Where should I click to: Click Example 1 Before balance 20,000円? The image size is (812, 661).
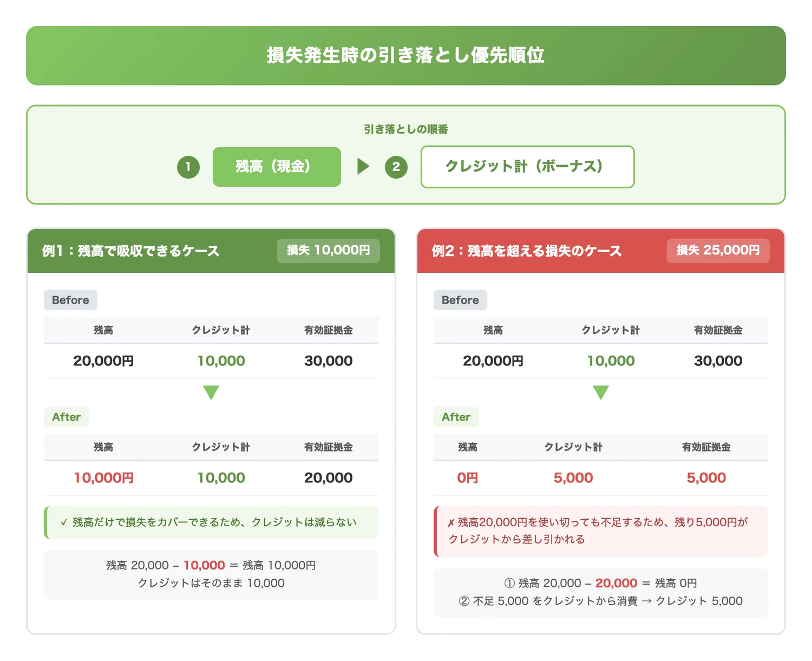[103, 361]
